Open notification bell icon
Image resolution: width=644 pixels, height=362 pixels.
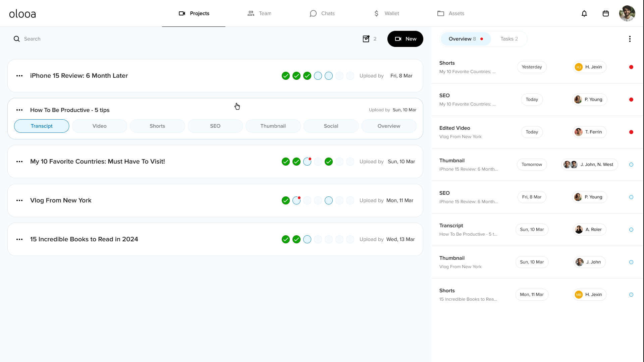584,13
